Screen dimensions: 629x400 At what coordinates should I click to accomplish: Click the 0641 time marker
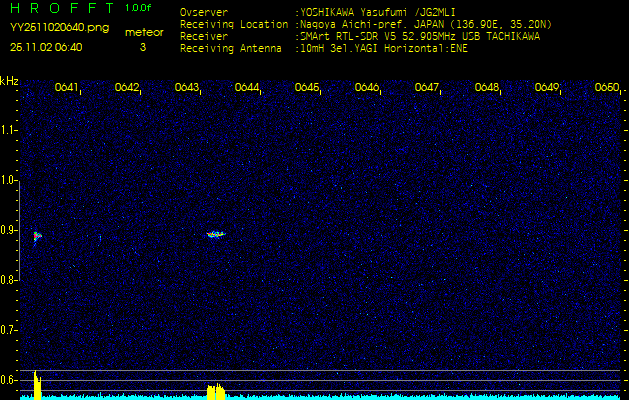tap(67, 88)
